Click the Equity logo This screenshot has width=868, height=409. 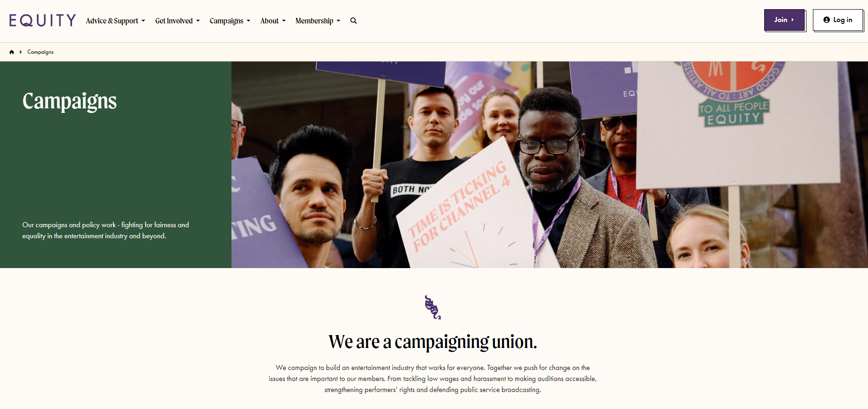tap(42, 20)
